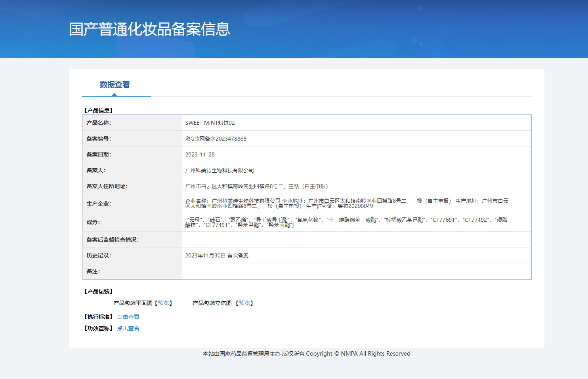
Task: Click the 备案后监督检查情况 row label
Action: coord(113,240)
